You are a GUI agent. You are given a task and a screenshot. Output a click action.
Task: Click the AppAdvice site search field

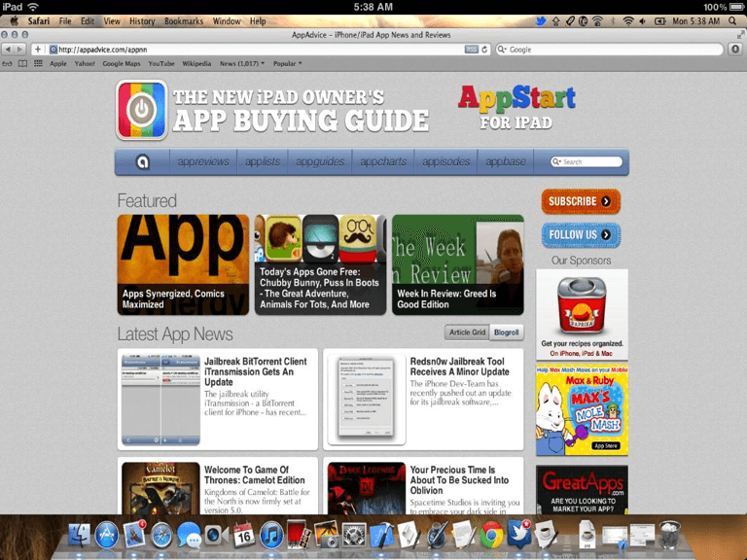pyautogui.click(x=587, y=162)
